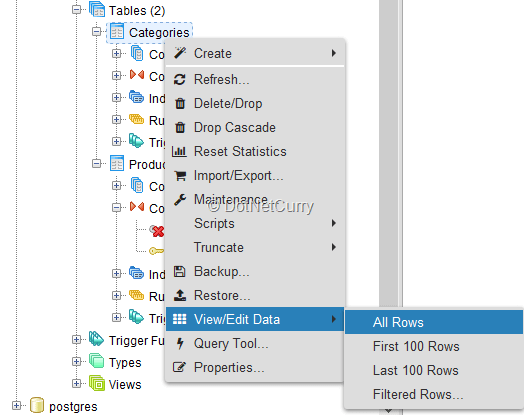Image resolution: width=524 pixels, height=415 pixels.
Task: Select the Views tree label
Action: point(125,385)
